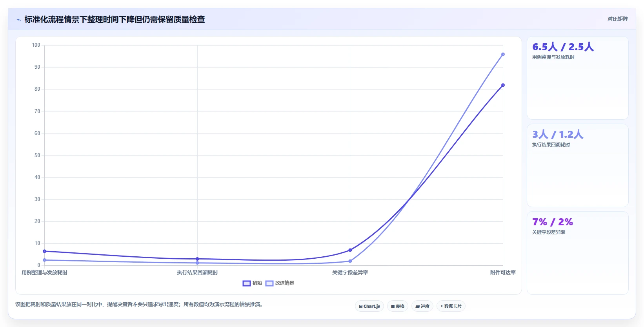Click x-axis label 用例整理与发放耗时

(45, 272)
